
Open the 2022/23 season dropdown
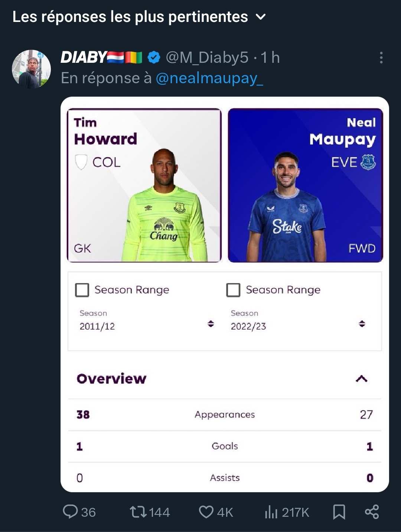[362, 324]
